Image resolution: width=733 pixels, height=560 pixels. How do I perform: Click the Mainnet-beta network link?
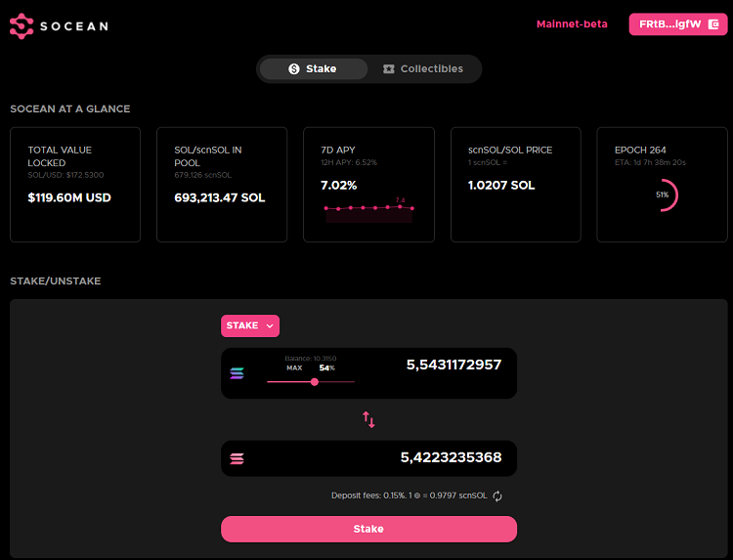(x=572, y=23)
